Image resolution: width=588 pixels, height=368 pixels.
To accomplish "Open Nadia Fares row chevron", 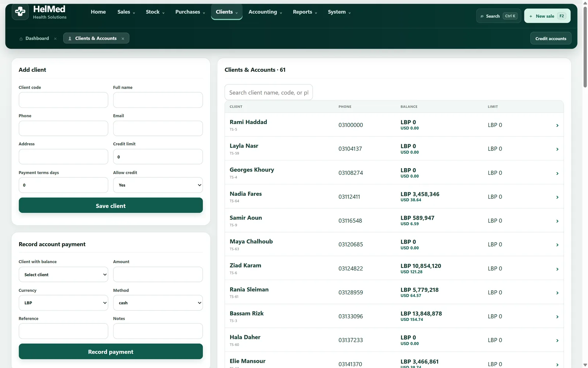I will 557,197.
